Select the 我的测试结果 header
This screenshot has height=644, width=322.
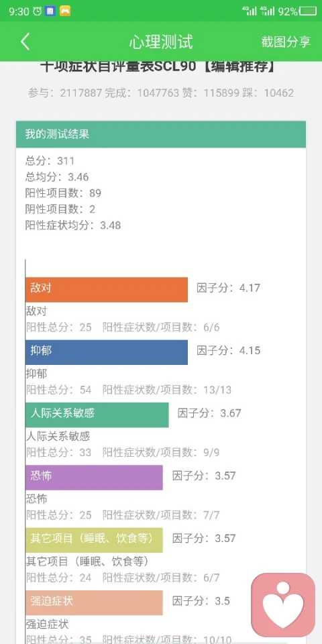[161, 134]
